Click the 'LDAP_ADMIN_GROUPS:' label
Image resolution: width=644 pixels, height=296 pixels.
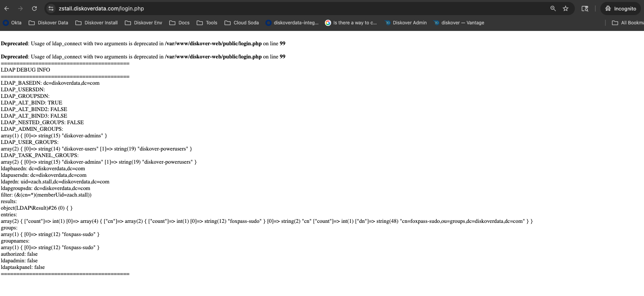(x=32, y=129)
